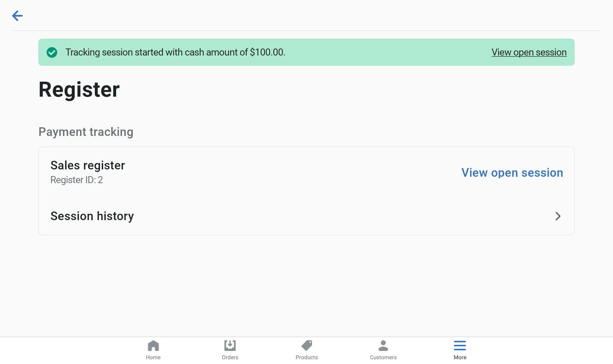Expand Session history with the chevron arrow
This screenshot has width=613, height=364.
[558, 216]
